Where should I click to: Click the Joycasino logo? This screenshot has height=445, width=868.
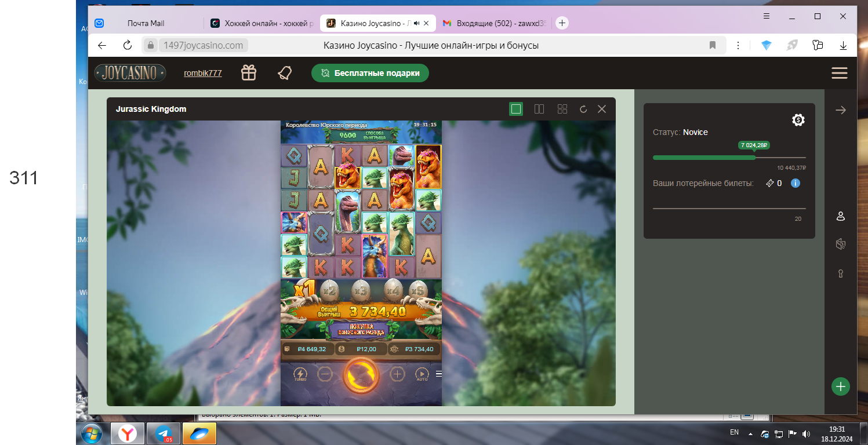(130, 73)
